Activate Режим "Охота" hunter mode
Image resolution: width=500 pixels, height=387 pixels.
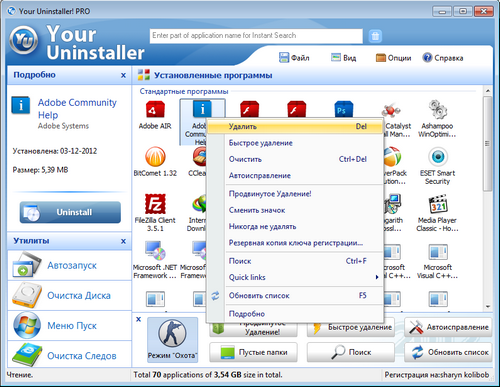click(172, 340)
